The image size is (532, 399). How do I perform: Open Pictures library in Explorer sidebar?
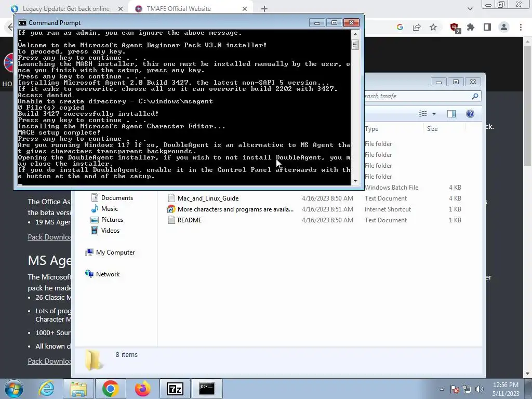tap(107, 220)
